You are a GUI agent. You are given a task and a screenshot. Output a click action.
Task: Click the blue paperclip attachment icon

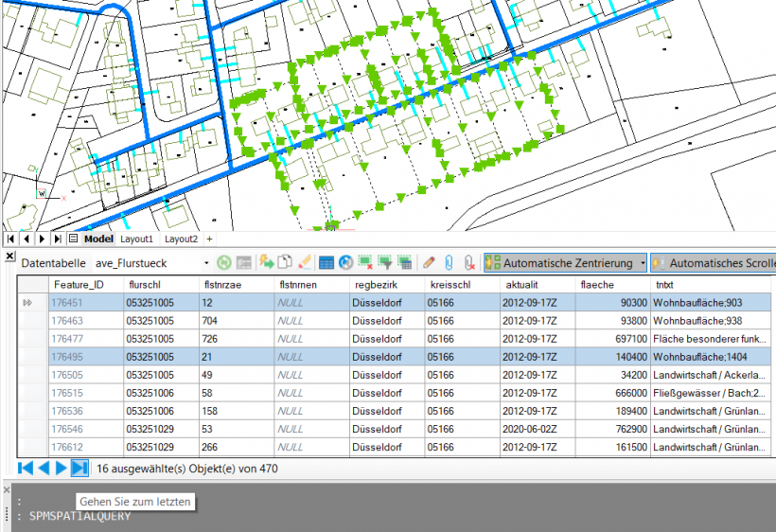pyautogui.click(x=450, y=262)
